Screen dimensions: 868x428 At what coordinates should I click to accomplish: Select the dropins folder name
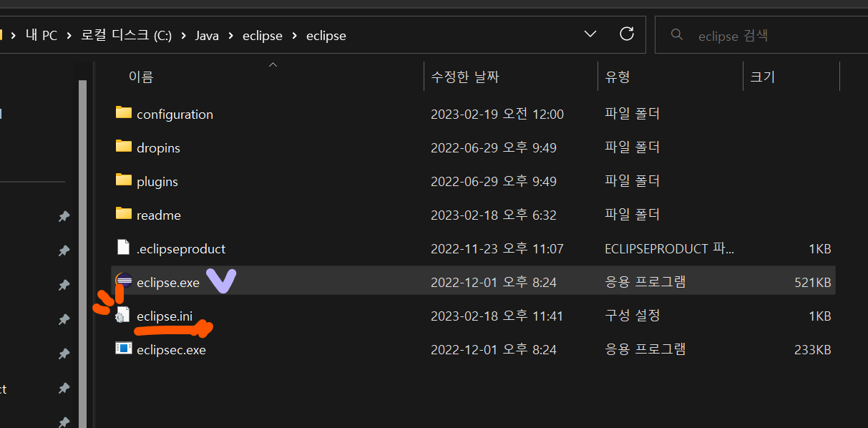tap(158, 148)
